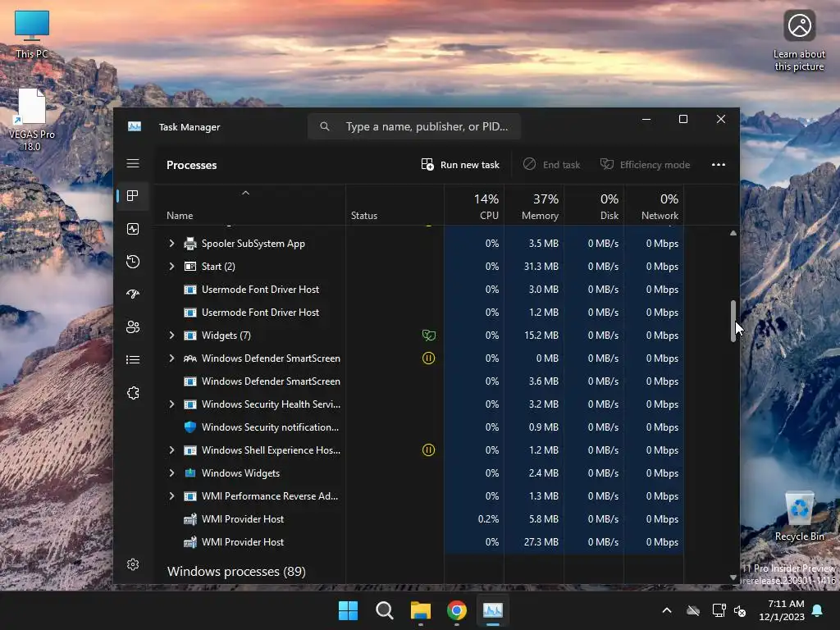Viewport: 840px width, 630px height.
Task: Select the Windows Security notification row
Action: [419, 427]
